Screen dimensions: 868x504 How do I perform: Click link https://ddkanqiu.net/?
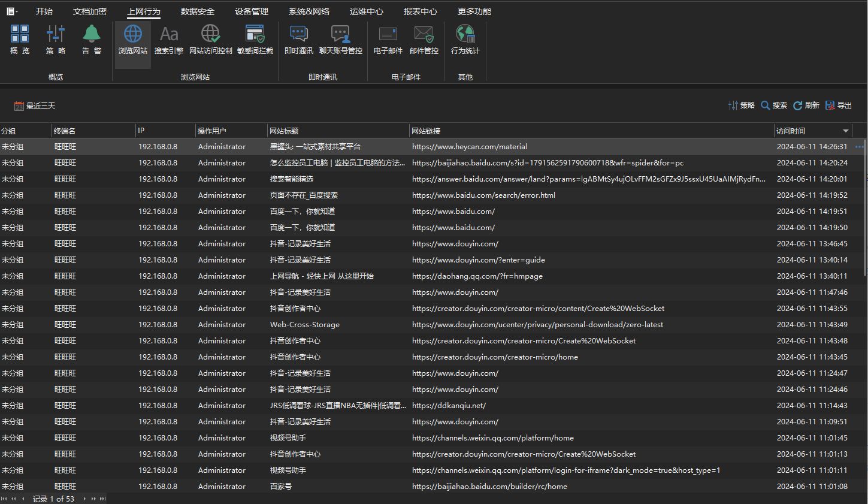tap(449, 406)
